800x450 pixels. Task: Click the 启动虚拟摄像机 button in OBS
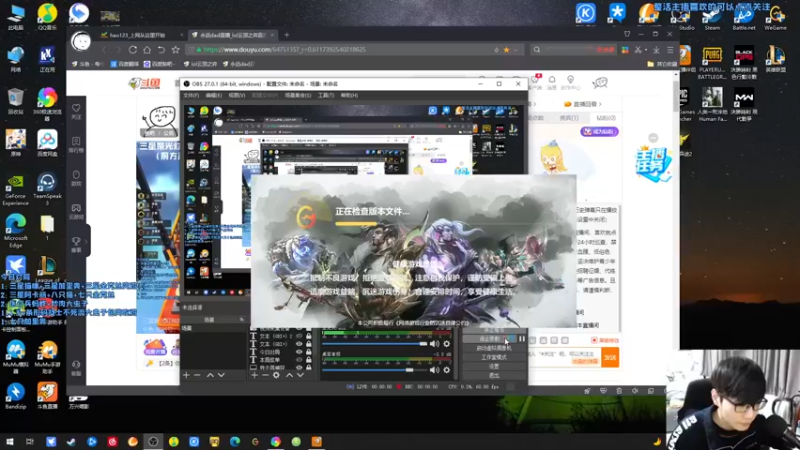click(494, 348)
